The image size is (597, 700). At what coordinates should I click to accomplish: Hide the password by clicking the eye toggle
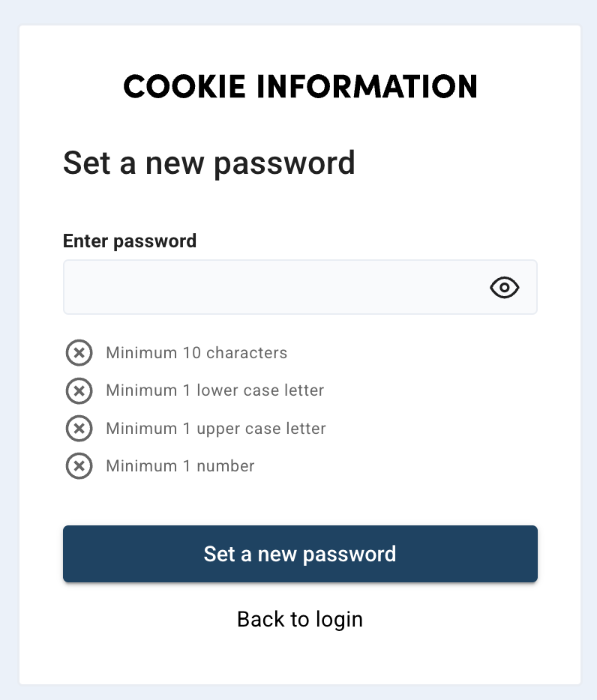click(504, 287)
